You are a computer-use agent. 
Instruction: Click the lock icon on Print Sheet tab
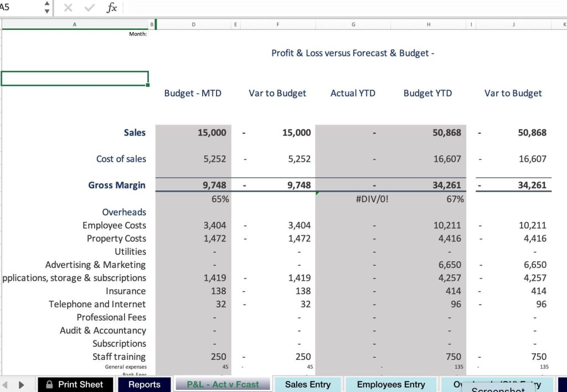(x=49, y=384)
